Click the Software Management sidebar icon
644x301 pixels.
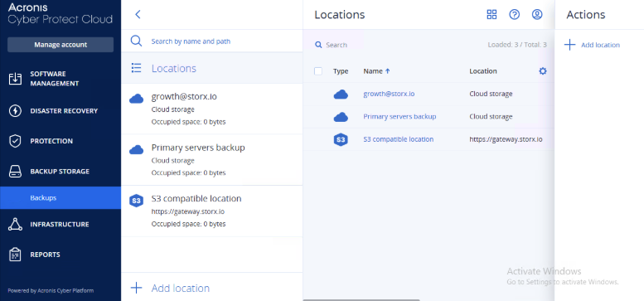[15, 79]
